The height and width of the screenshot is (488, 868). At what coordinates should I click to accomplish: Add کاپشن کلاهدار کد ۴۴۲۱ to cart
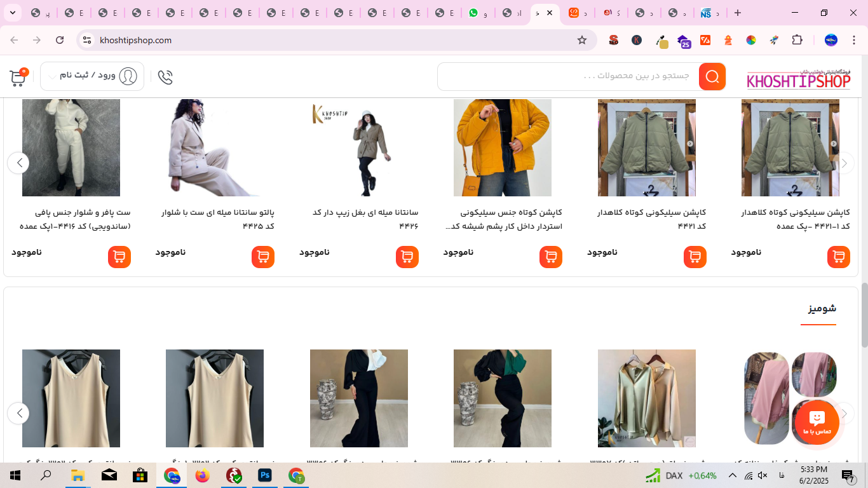coord(695,257)
